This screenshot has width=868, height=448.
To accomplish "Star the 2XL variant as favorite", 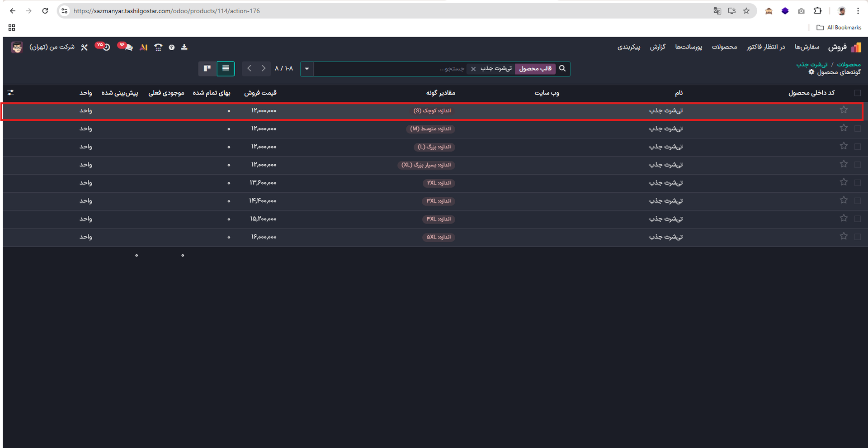I will point(844,182).
